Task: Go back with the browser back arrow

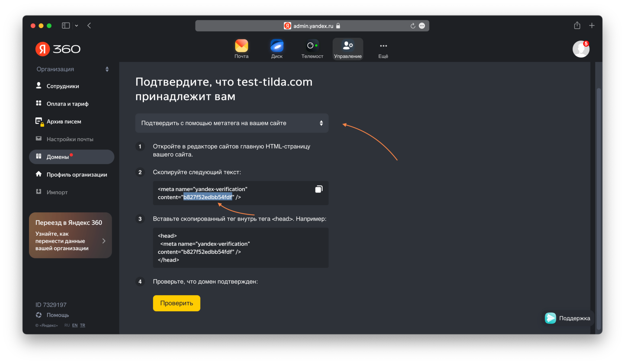Action: pyautogui.click(x=89, y=26)
